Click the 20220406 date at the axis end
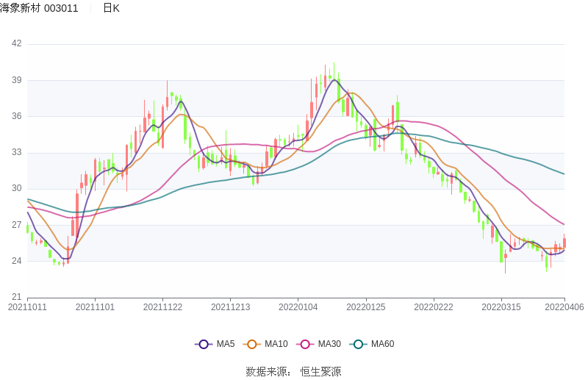The width and height of the screenshot is (588, 380). click(564, 307)
